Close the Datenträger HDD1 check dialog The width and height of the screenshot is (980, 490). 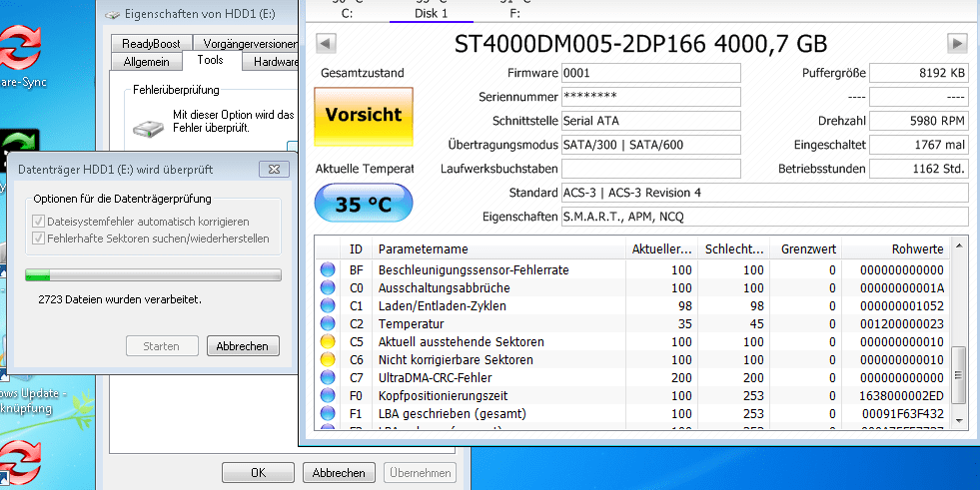(x=274, y=170)
